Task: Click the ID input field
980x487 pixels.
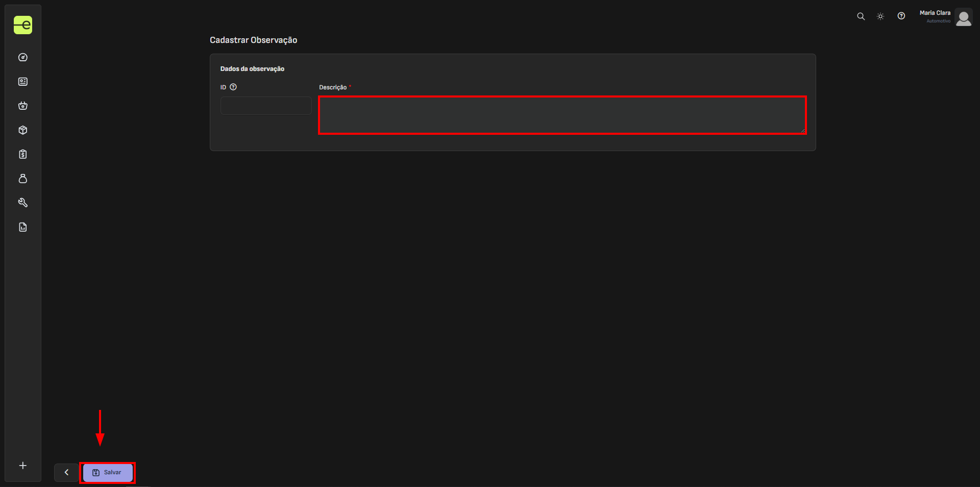Action: [266, 106]
